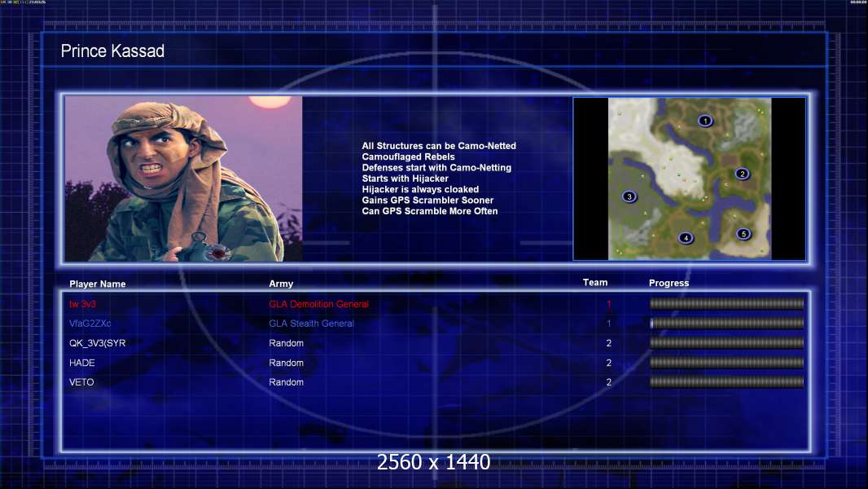Click 'Camouflaged Rebels' ability line
868x489 pixels.
point(409,156)
